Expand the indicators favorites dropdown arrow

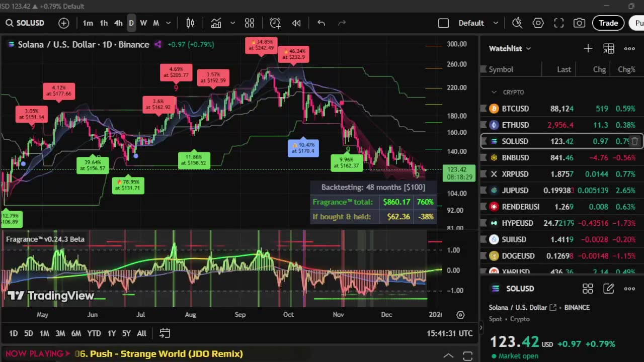(232, 23)
